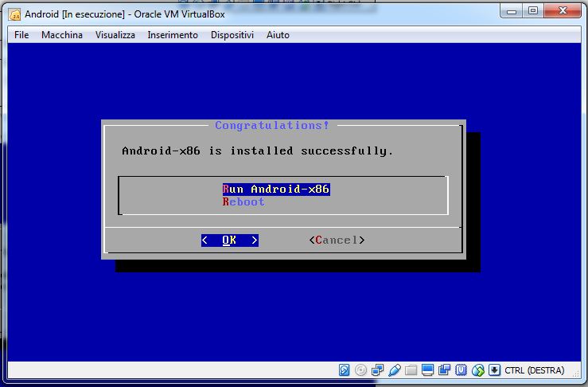
Task: Open the File menu
Action: click(21, 35)
